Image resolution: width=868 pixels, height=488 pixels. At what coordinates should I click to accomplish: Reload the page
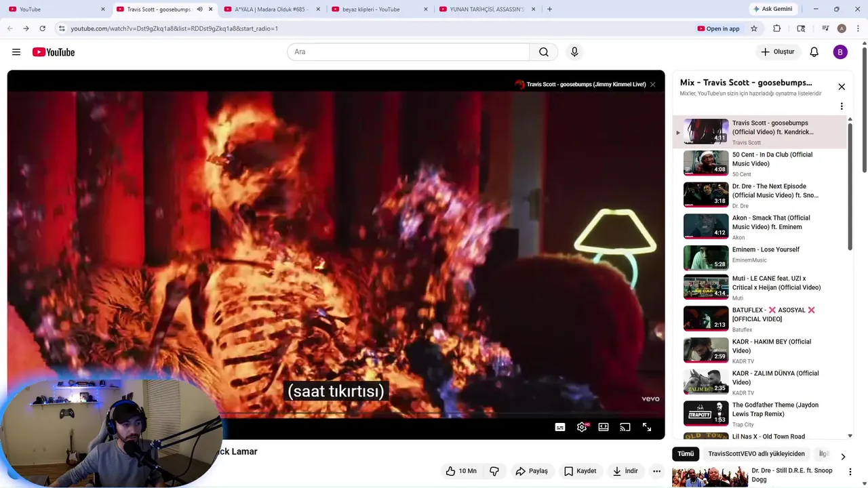[x=42, y=28]
